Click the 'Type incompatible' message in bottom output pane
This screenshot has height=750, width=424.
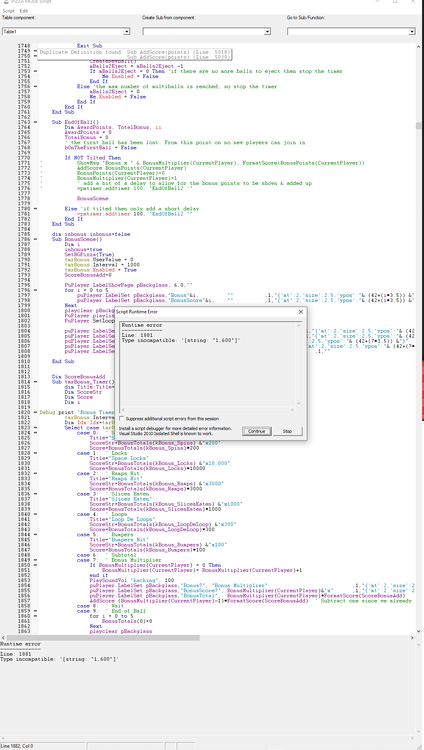pyautogui.click(x=60, y=659)
